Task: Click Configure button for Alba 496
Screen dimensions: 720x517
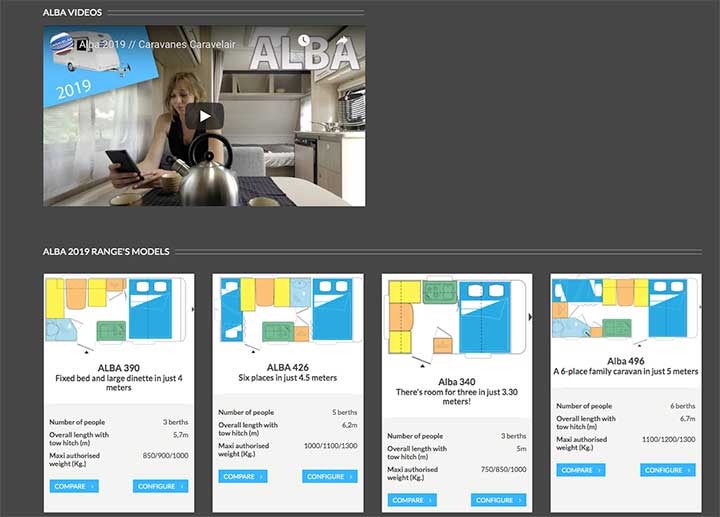Action: (x=667, y=470)
